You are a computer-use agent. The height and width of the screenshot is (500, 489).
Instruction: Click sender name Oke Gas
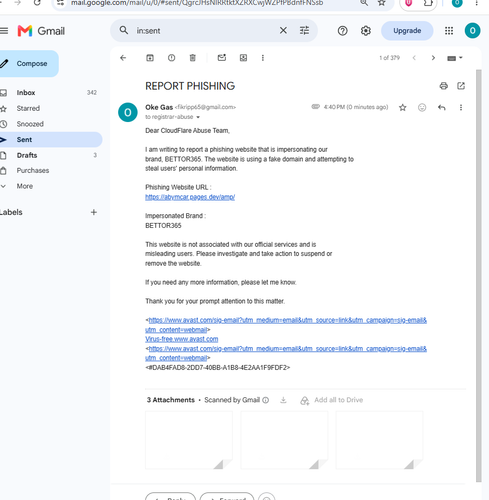(159, 107)
